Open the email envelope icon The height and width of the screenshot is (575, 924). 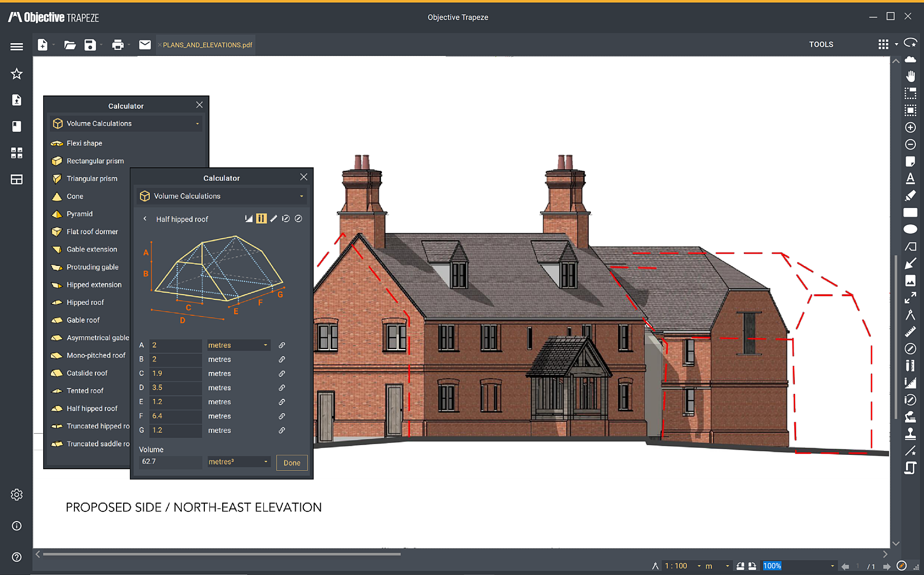tap(145, 45)
